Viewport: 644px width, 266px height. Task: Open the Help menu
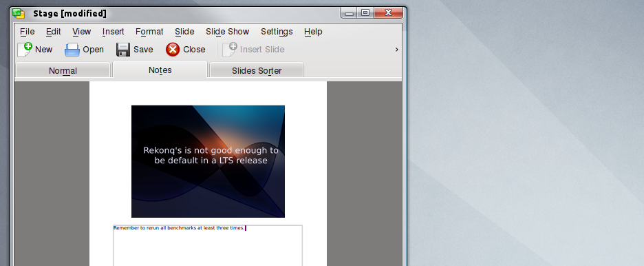click(313, 32)
